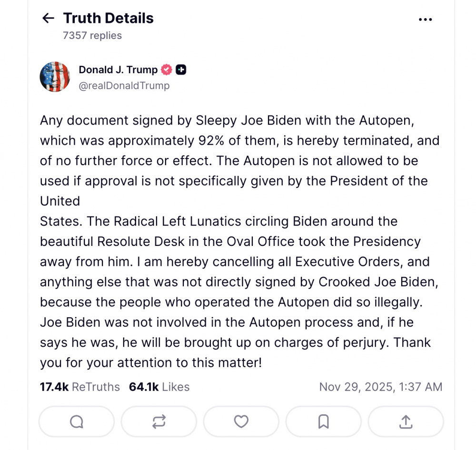This screenshot has width=476, height=450.
Task: Click the Nov 29, 2025 timestamp
Action: coord(381,387)
